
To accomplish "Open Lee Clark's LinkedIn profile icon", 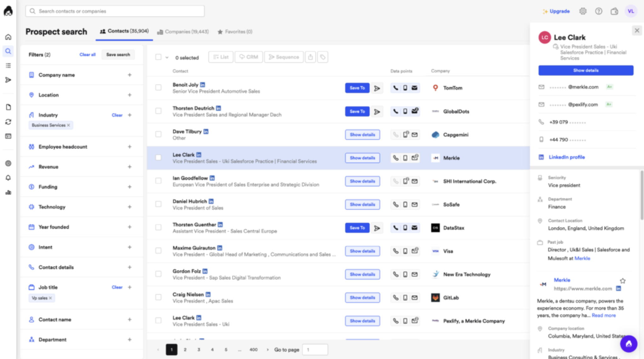I will [541, 157].
